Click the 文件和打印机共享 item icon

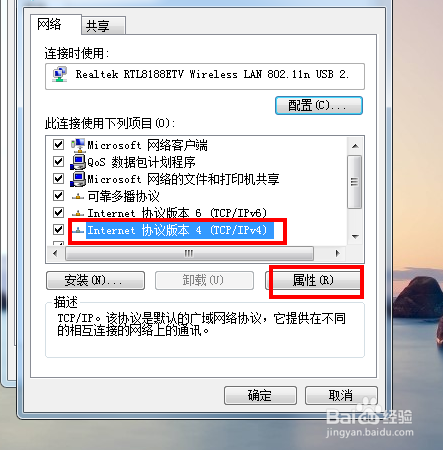tap(78, 179)
